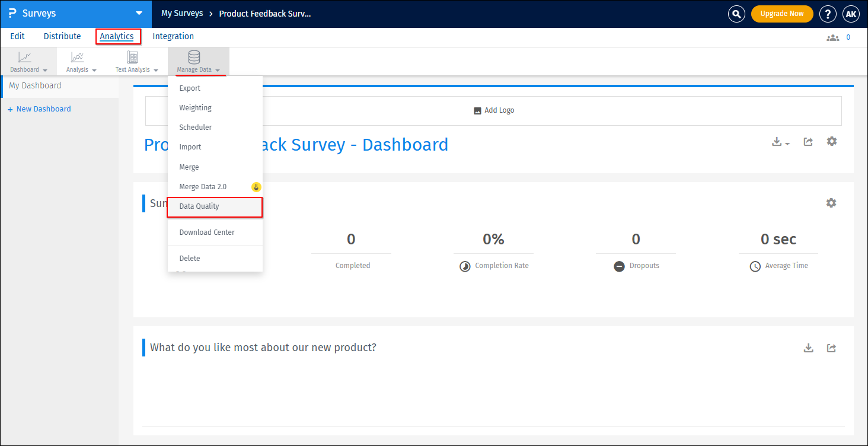The height and width of the screenshot is (446, 868).
Task: Expand the Analysis dropdown arrow
Action: coord(94,70)
